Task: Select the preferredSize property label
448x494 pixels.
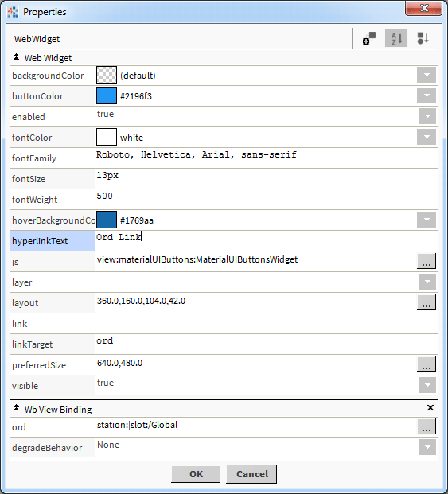Action: coord(39,365)
